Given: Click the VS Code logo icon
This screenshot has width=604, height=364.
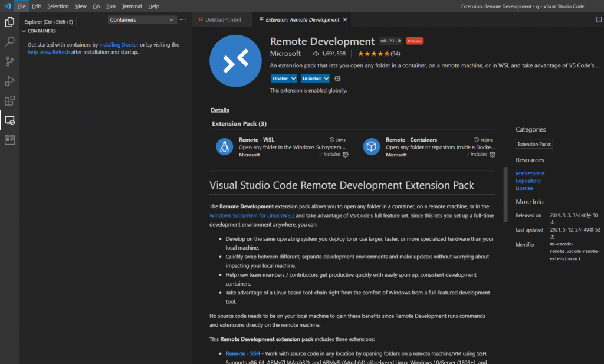Looking at the screenshot, I should pos(7,6).
